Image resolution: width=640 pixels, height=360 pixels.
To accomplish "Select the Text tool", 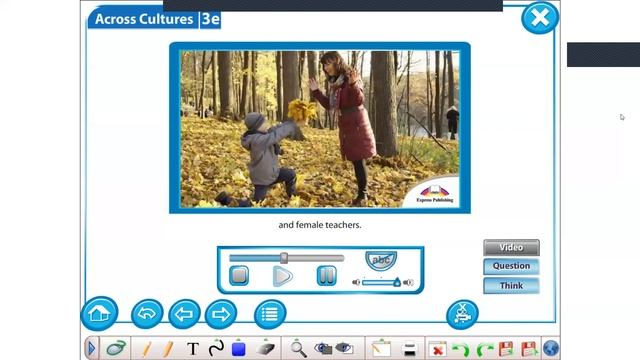I will [193, 349].
